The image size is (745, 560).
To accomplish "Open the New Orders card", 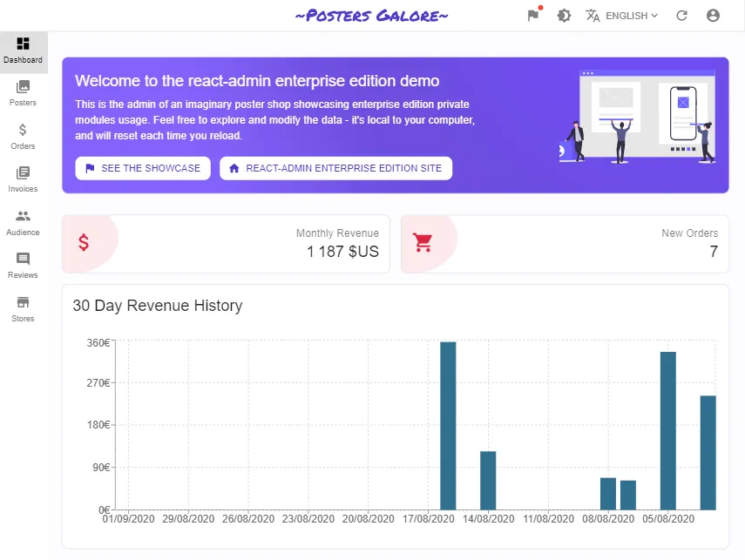I will (x=565, y=244).
